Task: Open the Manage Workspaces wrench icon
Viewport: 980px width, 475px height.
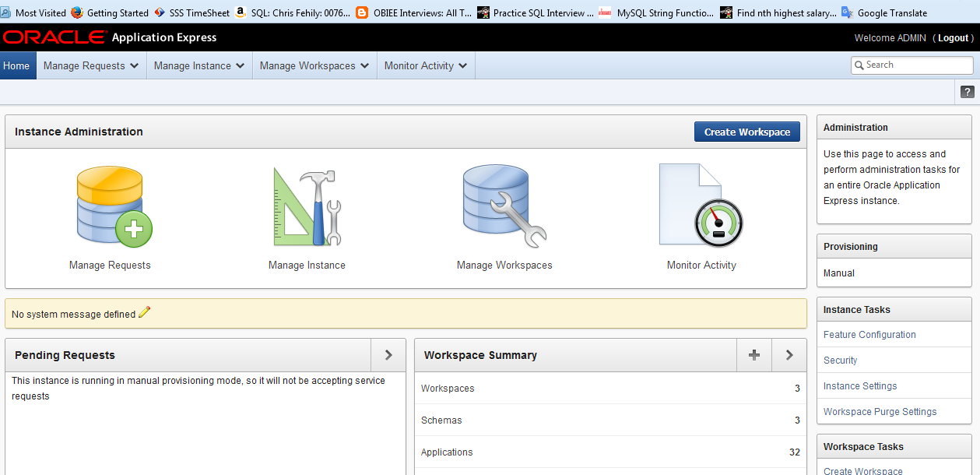Action: pyautogui.click(x=504, y=206)
